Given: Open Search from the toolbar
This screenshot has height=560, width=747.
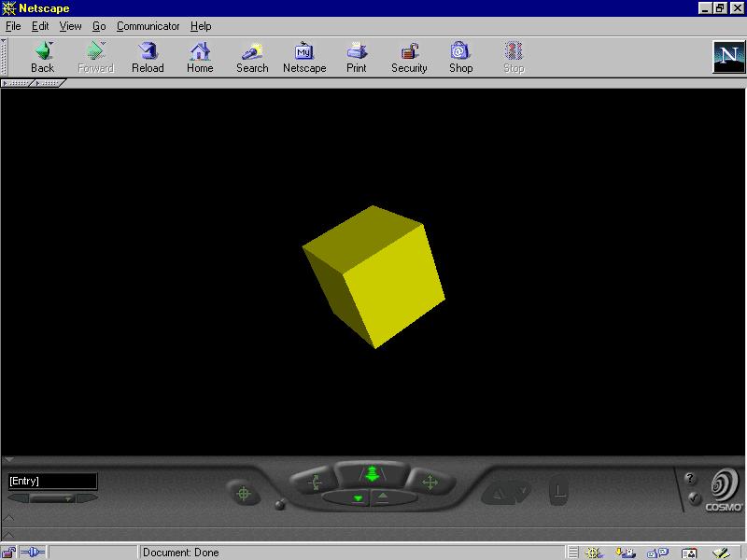Looking at the screenshot, I should (252, 58).
